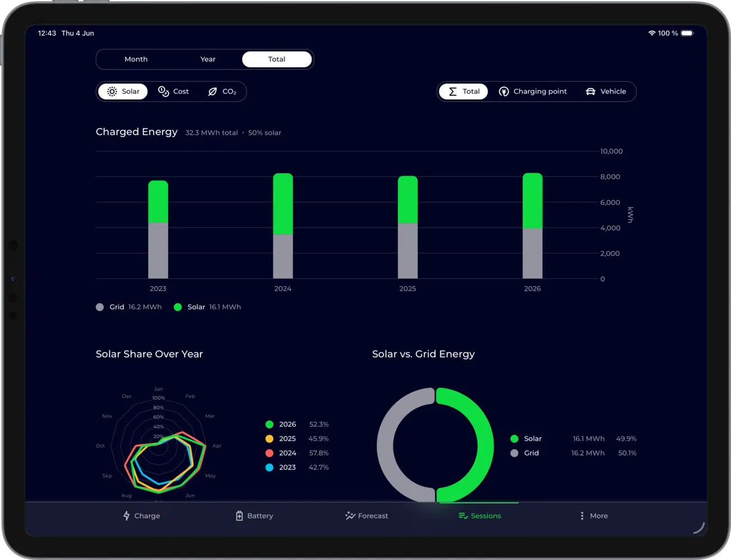Select the Sigma Total grouping option
Image resolution: width=731 pixels, height=560 pixels.
[x=463, y=91]
